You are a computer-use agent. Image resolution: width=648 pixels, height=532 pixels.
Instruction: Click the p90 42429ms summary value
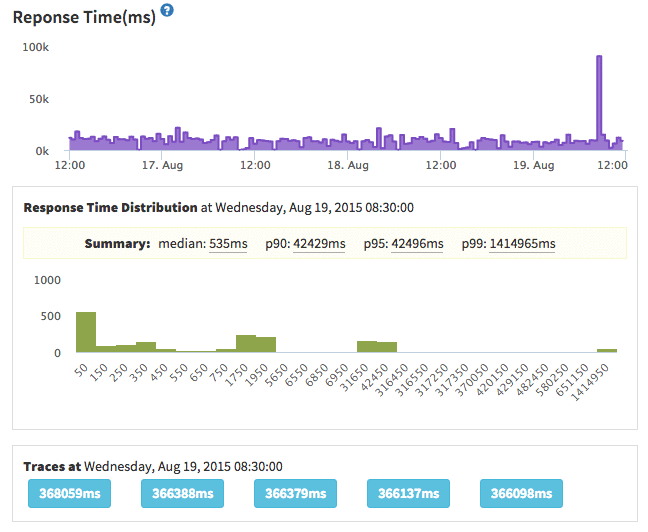[x=319, y=244]
